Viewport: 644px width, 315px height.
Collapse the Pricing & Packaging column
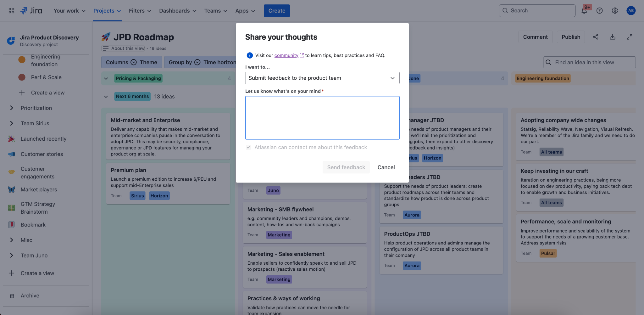click(x=106, y=78)
